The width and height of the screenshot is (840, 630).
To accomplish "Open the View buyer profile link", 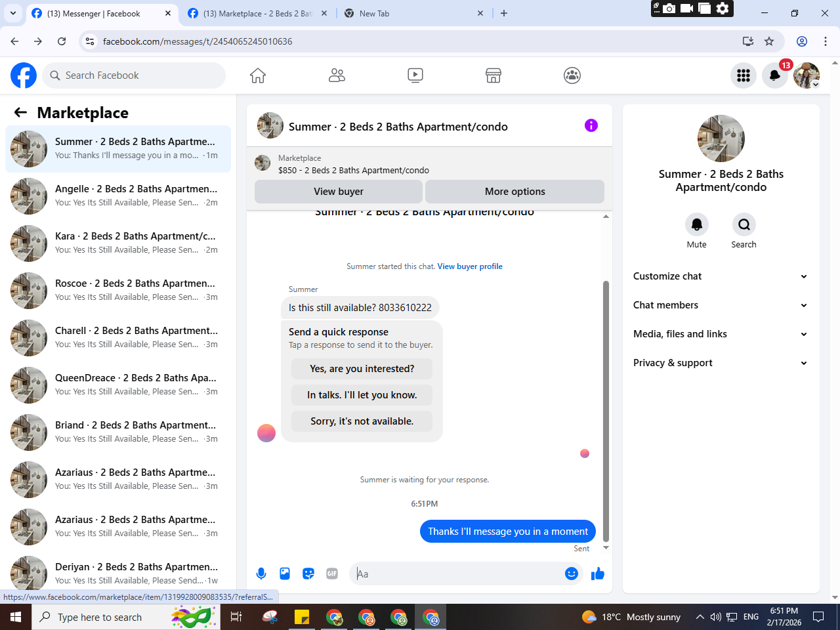I will (470, 266).
